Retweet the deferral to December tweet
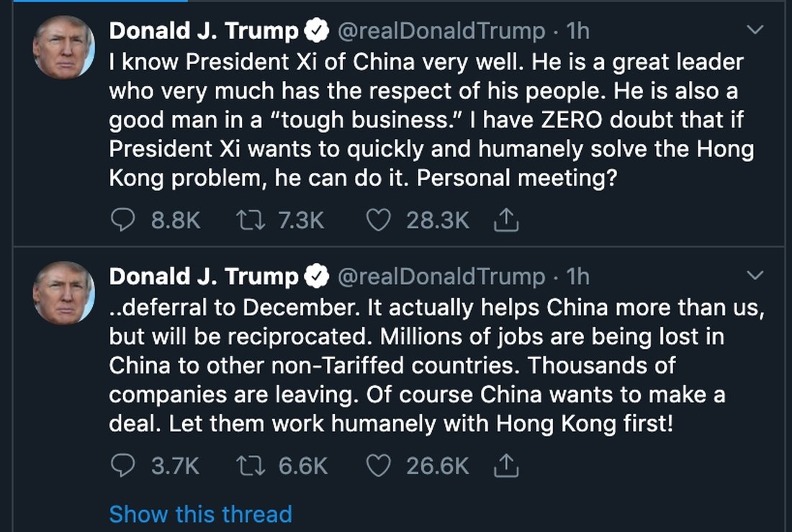Viewport: 792px width, 532px height. [x=247, y=466]
